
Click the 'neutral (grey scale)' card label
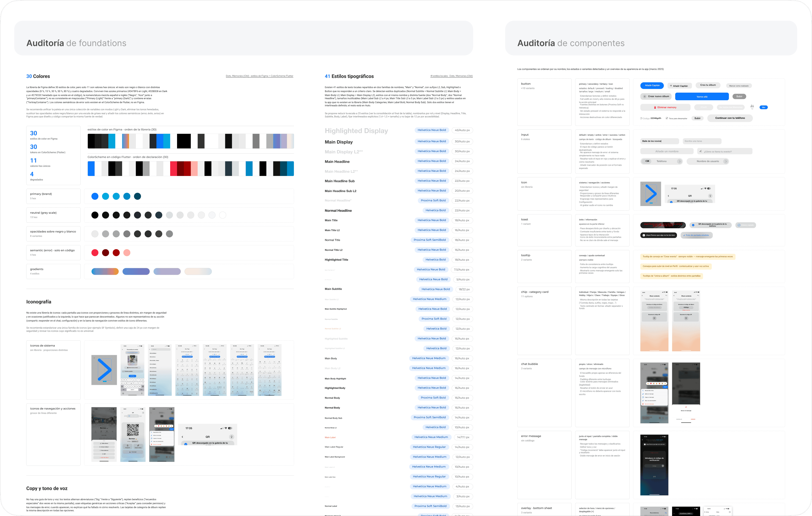[x=43, y=213]
